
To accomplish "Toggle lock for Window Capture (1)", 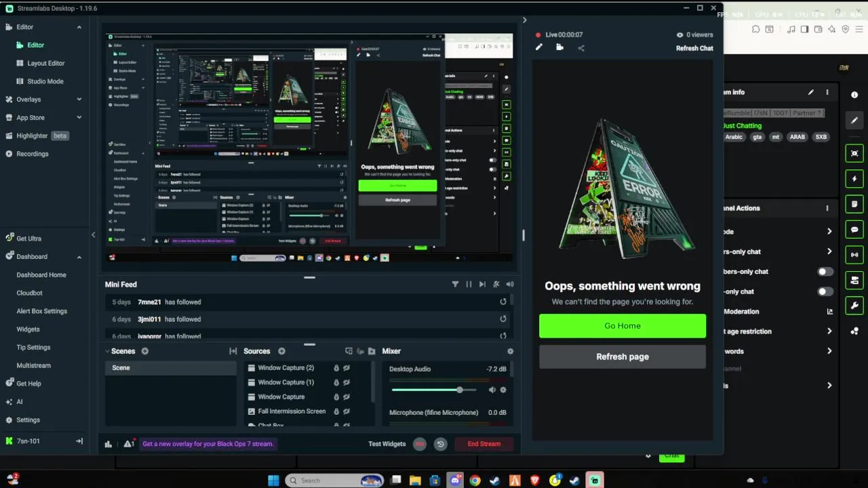I will pyautogui.click(x=336, y=382).
